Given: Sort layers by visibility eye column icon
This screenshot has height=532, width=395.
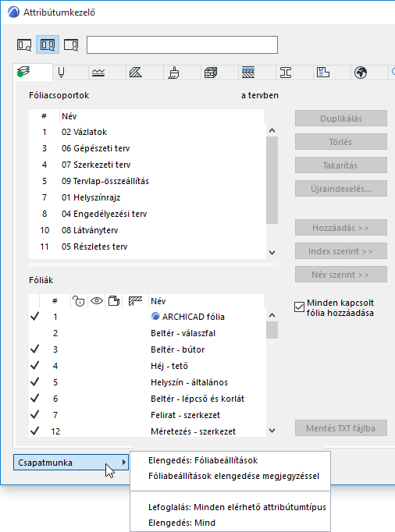Looking at the screenshot, I should coord(97,301).
